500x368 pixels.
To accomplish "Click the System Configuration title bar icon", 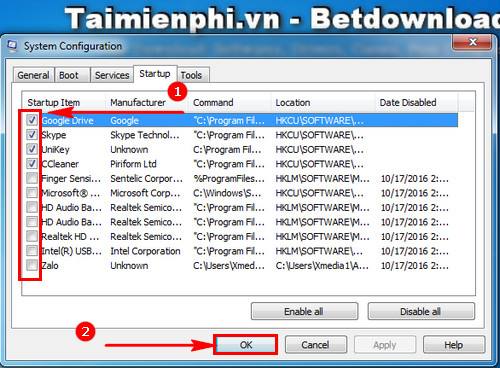I will 13,46.
